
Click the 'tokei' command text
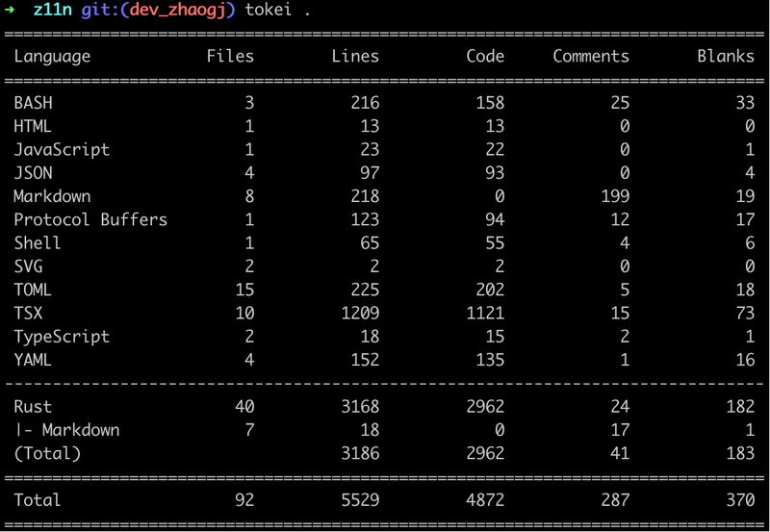(269, 10)
